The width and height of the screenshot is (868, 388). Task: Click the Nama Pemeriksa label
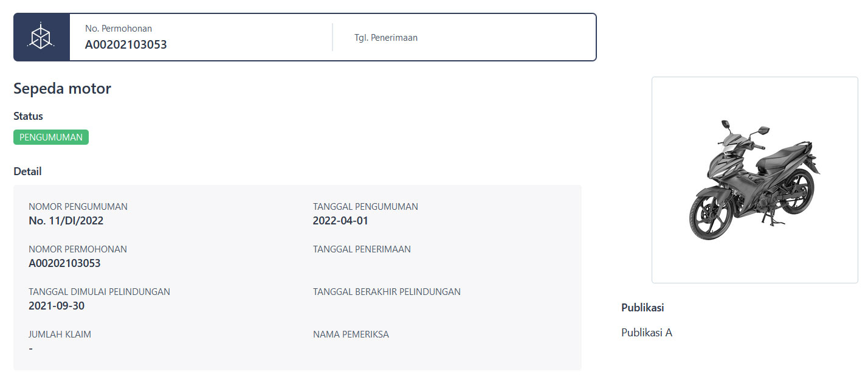click(351, 334)
